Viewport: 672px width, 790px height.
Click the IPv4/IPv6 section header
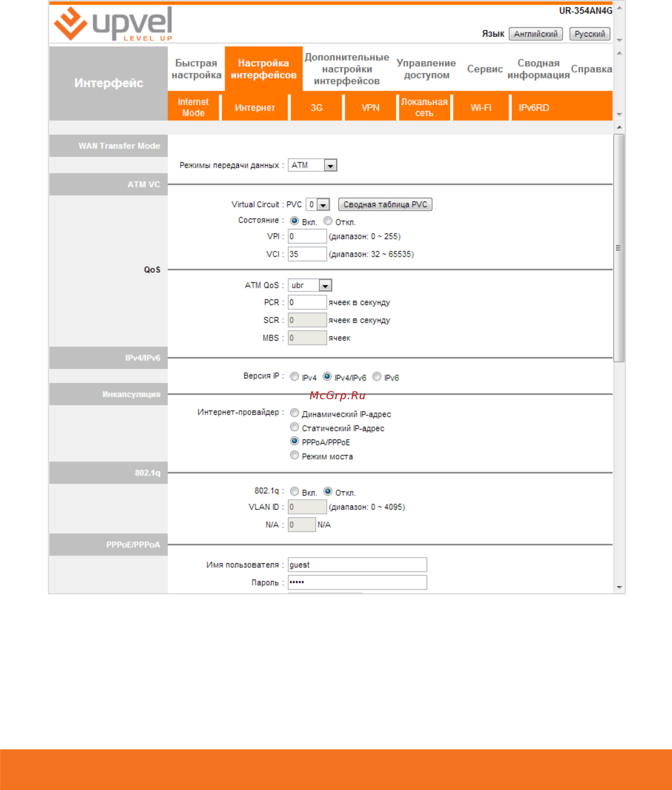pos(109,358)
